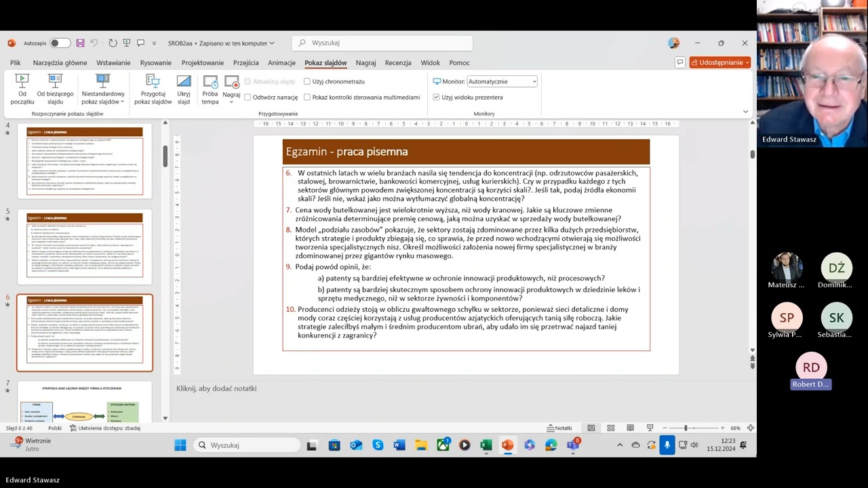The image size is (868, 488).
Task: Open the clock showing 12:23 15.12.2024
Action: click(721, 445)
